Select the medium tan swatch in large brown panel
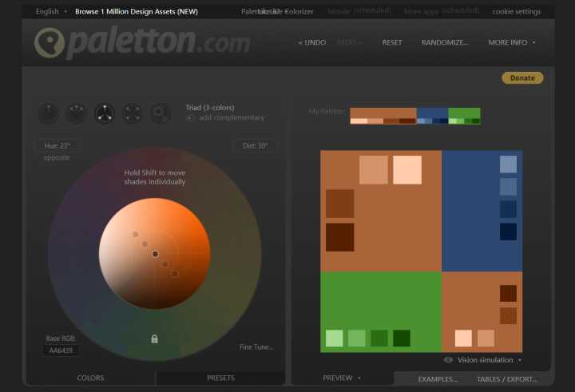 click(x=373, y=170)
